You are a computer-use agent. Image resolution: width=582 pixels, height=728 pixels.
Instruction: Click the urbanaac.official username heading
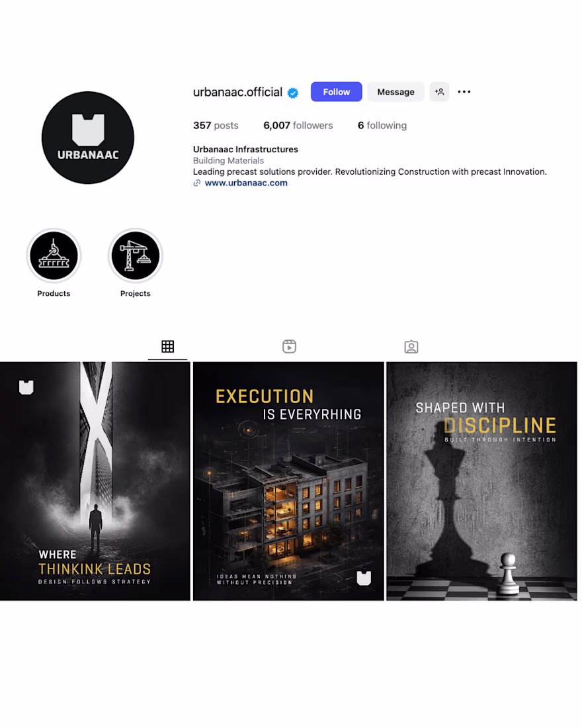[237, 92]
